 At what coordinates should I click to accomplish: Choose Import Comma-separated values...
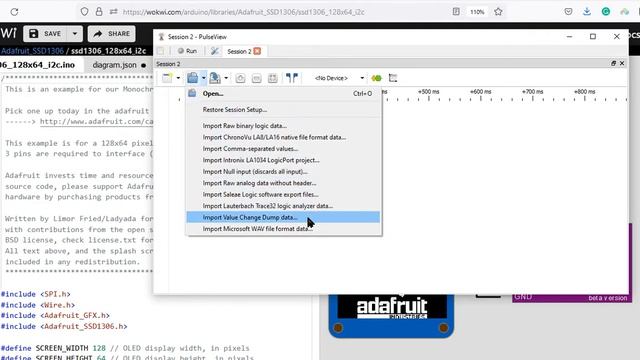[x=283, y=149]
